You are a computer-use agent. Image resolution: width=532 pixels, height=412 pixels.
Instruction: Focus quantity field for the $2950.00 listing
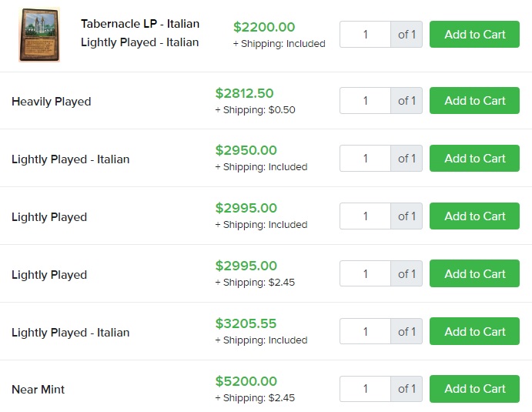[x=366, y=159]
